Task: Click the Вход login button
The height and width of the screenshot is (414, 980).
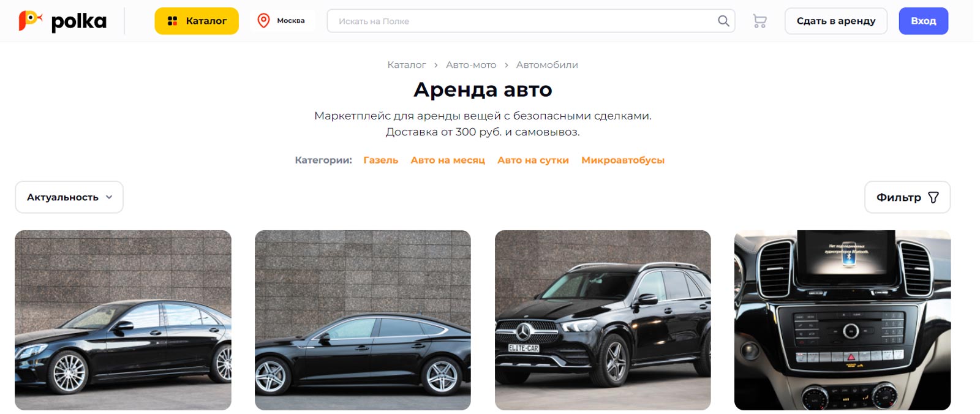Action: coord(923,21)
